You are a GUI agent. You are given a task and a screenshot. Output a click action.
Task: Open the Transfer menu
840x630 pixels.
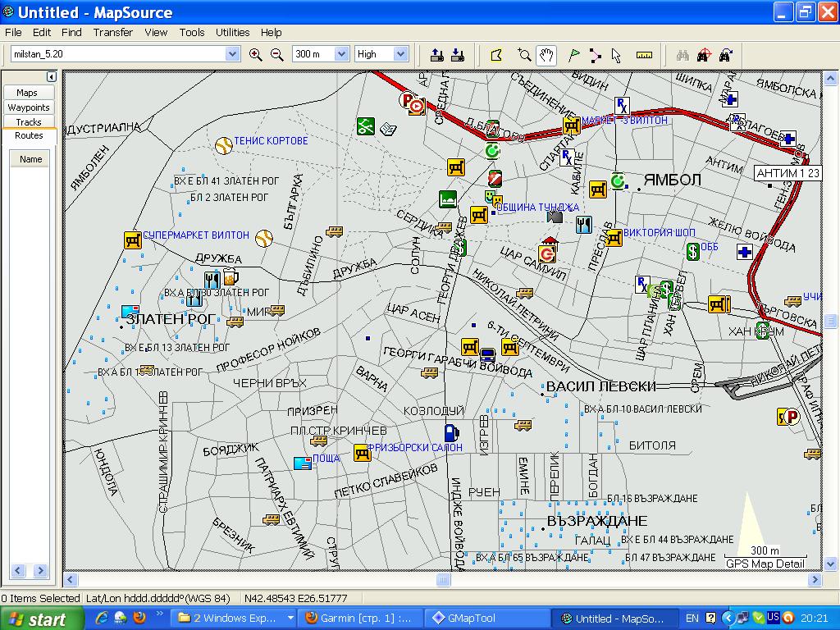click(113, 32)
